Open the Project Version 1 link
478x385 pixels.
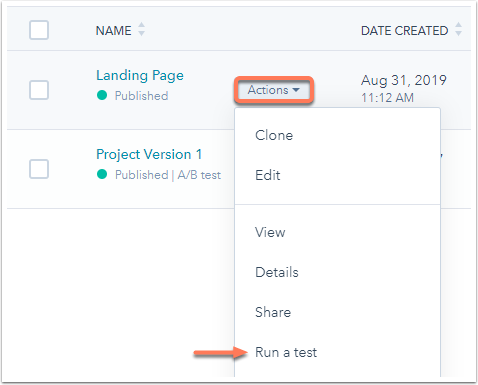149,155
